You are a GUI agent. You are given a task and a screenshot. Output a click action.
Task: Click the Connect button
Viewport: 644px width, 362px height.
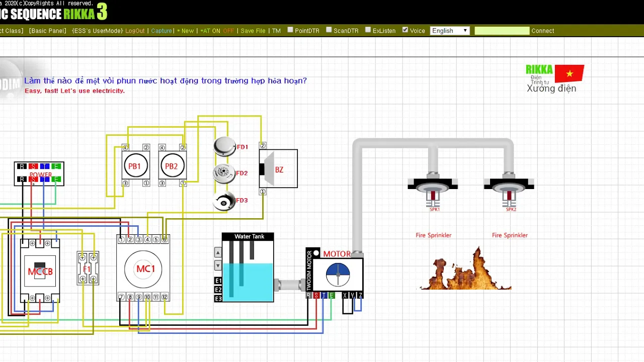543,31
